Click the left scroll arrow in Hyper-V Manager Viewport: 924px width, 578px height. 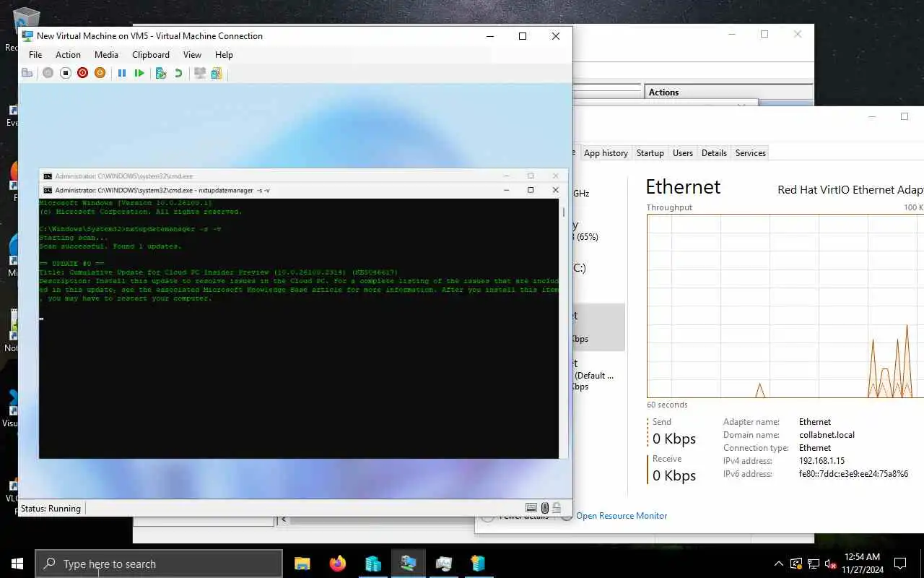tap(284, 519)
